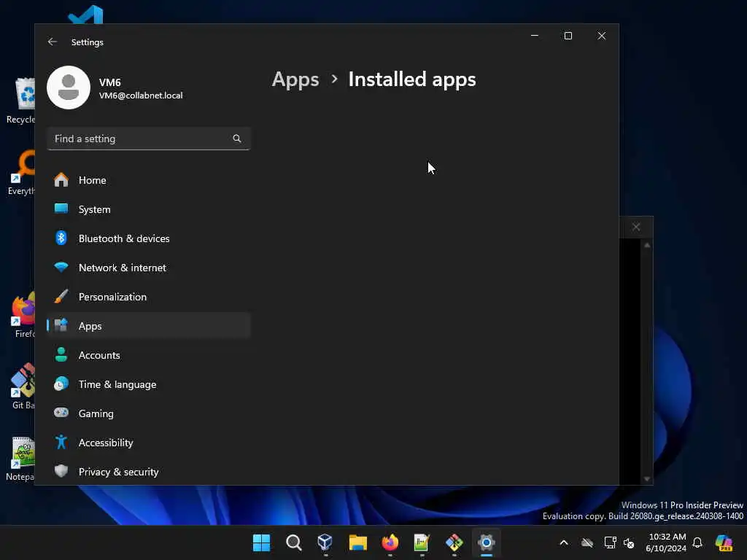Open Time & language settings
Screen dimensions: 747x560
tap(149, 384)
